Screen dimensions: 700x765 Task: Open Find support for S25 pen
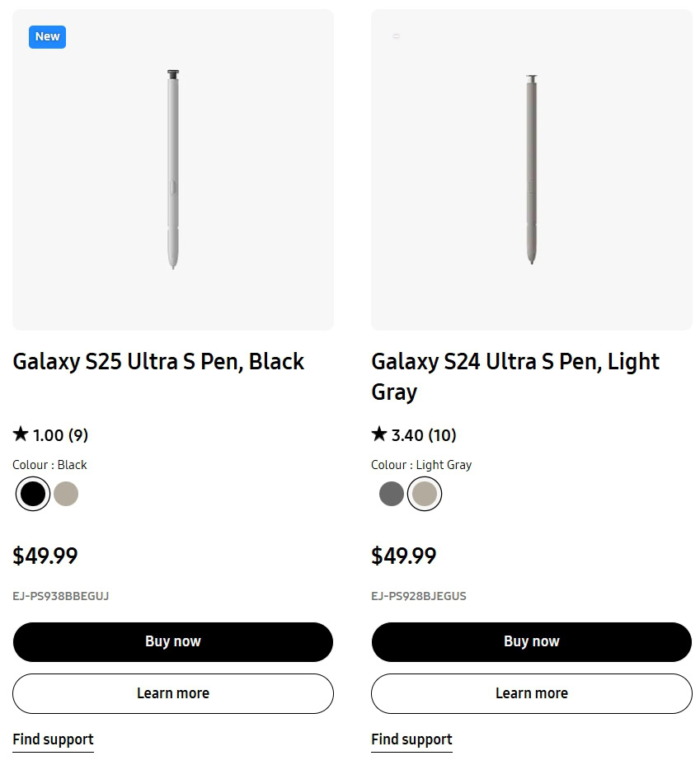[53, 739]
